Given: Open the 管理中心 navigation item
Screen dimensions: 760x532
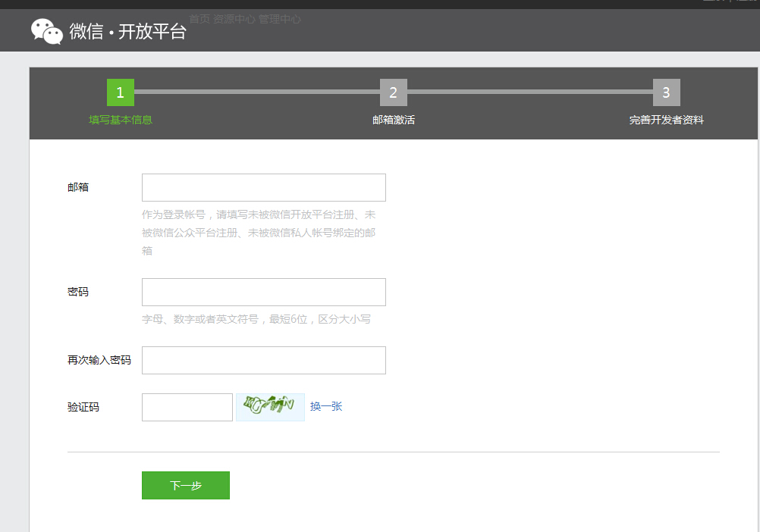Looking at the screenshot, I should click(280, 19).
